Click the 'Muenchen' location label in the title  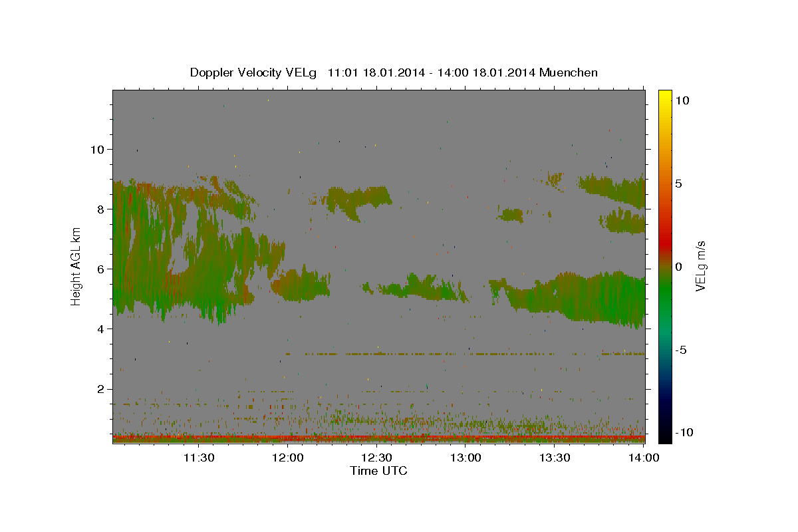coord(569,72)
